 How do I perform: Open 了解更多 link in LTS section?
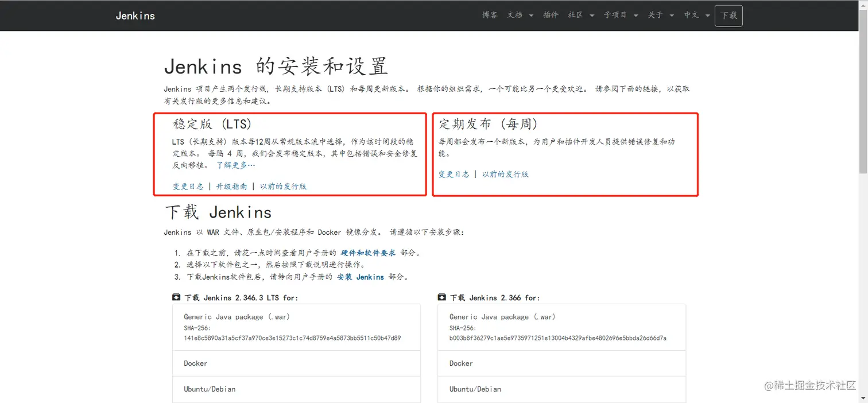235,165
